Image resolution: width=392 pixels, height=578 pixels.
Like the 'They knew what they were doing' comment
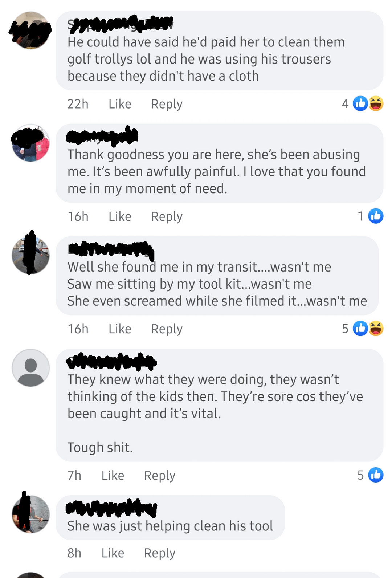click(x=113, y=476)
